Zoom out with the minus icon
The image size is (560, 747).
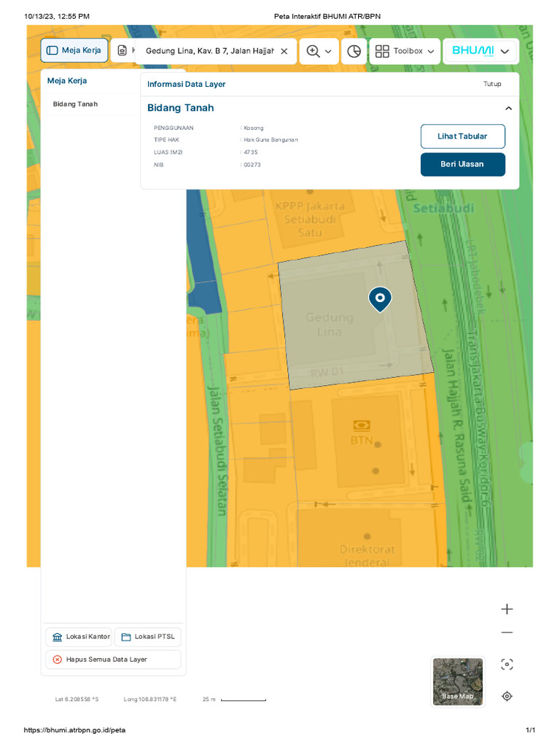tap(507, 632)
